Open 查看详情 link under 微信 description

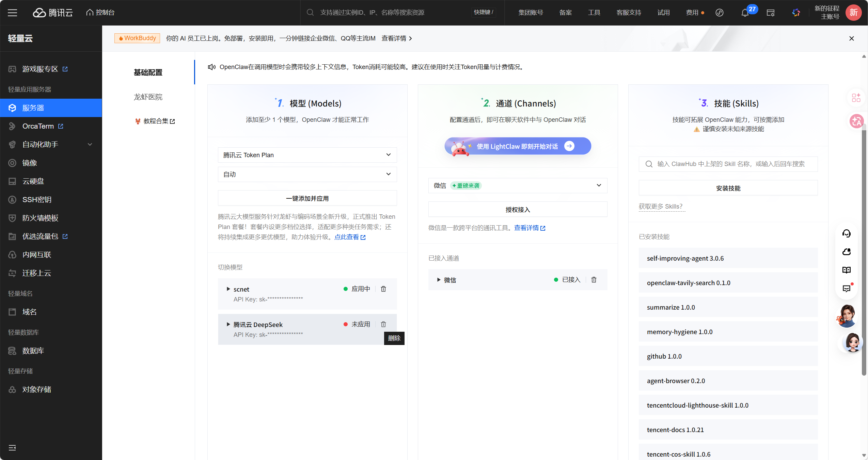tap(530, 228)
